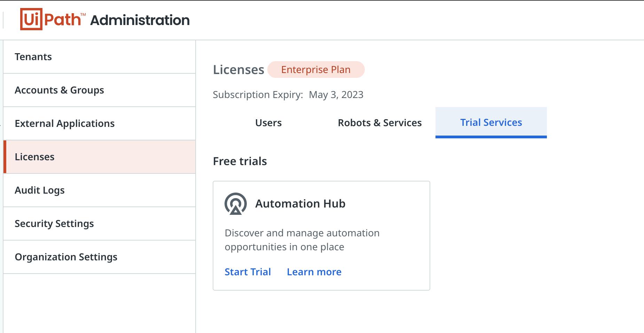Screen dimensions: 644x333
Task: Open External Applications in the sidebar
Action: coord(65,123)
